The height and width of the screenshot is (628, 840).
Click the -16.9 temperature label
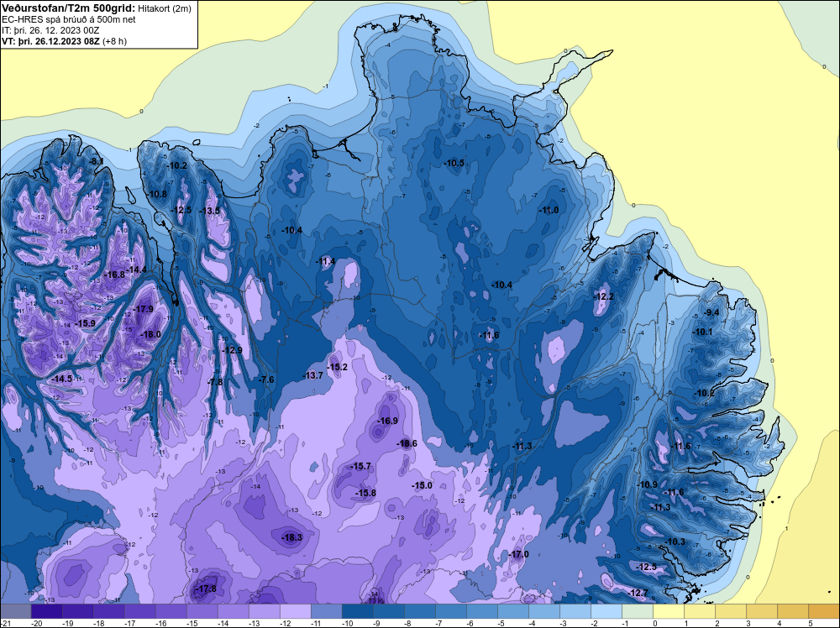[x=388, y=421]
